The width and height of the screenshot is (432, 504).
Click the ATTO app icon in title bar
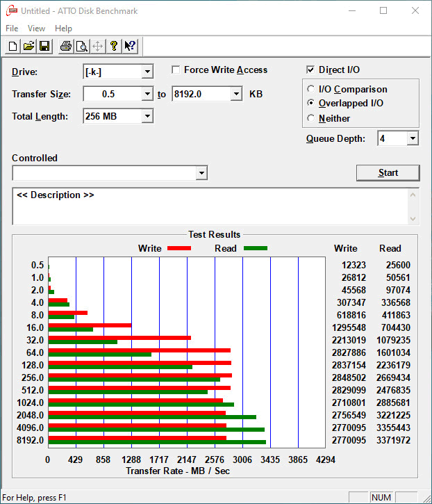10,11
